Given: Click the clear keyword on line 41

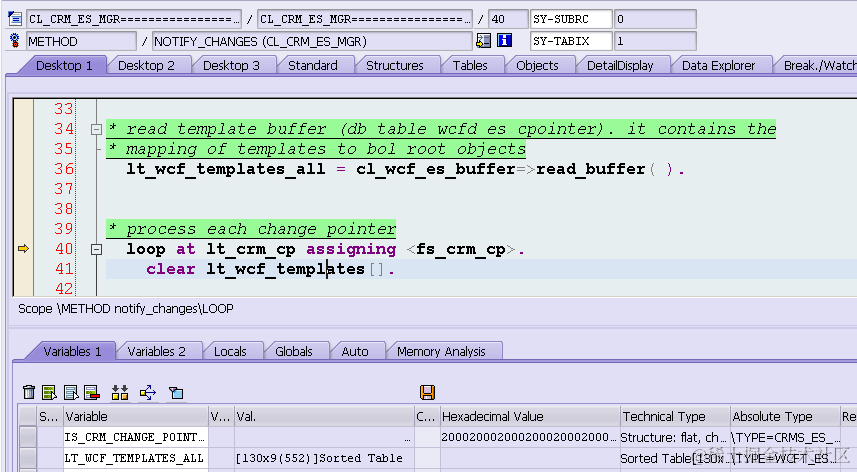Looking at the screenshot, I should (x=171, y=269).
